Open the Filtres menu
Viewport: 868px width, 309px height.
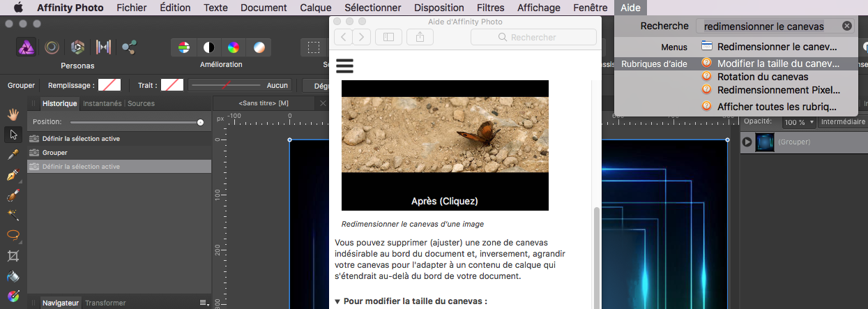[491, 8]
